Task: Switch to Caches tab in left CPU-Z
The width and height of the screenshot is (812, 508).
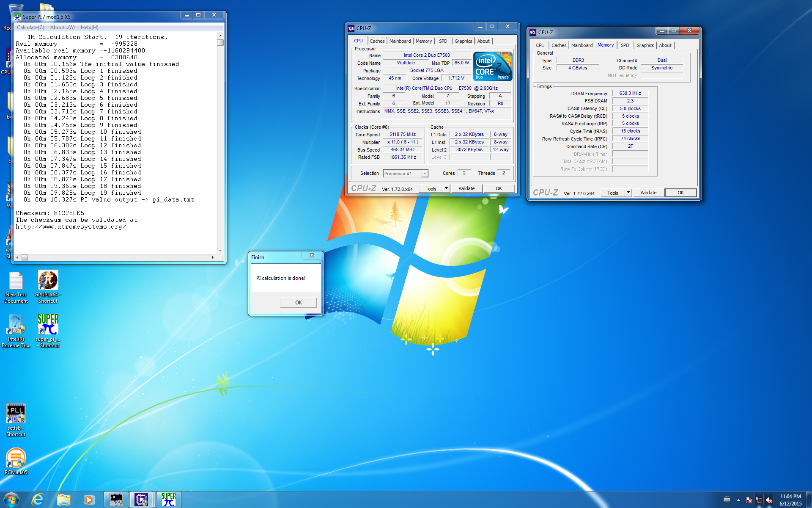Action: (377, 41)
